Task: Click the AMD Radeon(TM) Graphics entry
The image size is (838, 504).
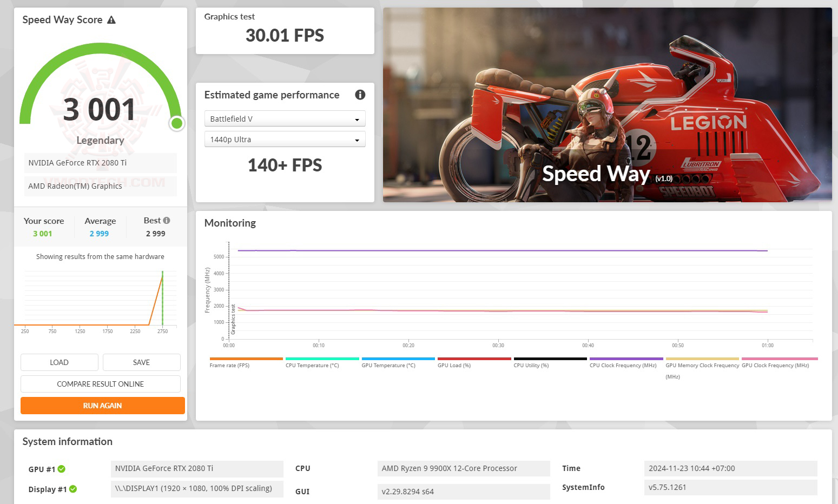Action: click(100, 186)
